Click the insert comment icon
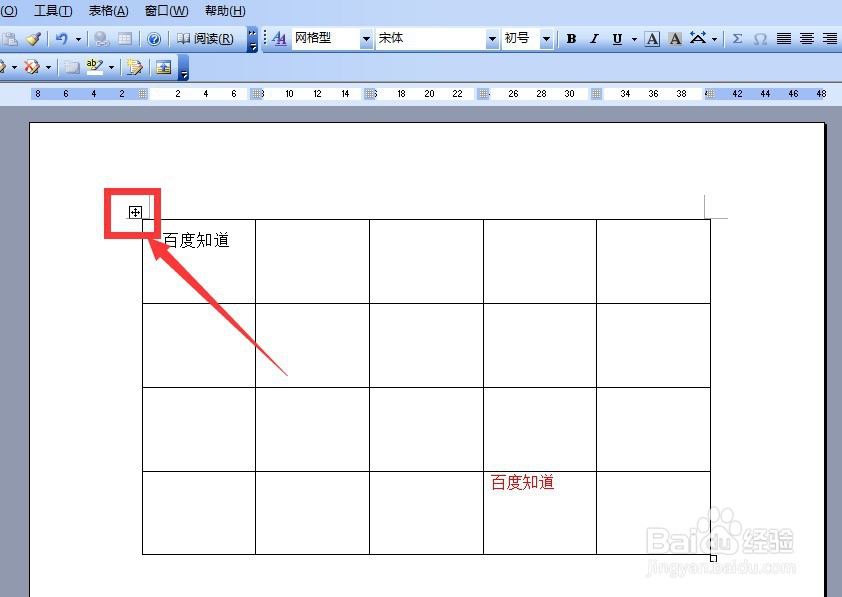 71,67
